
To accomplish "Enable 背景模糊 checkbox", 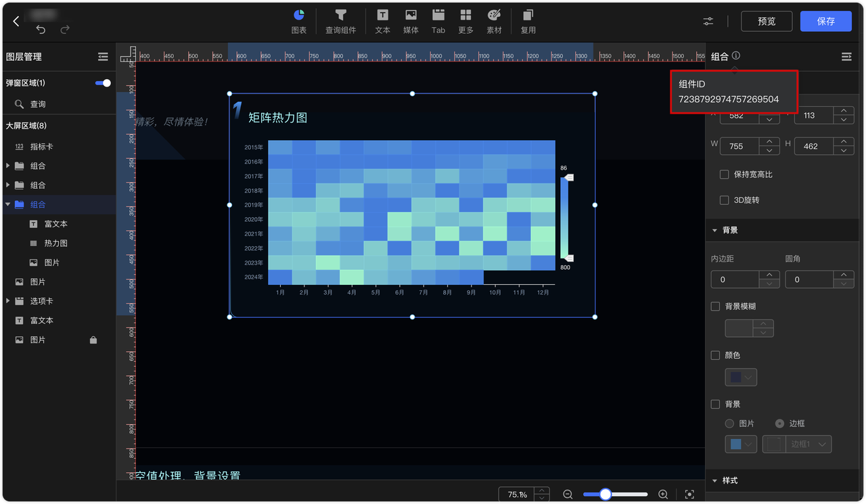I will pos(715,306).
